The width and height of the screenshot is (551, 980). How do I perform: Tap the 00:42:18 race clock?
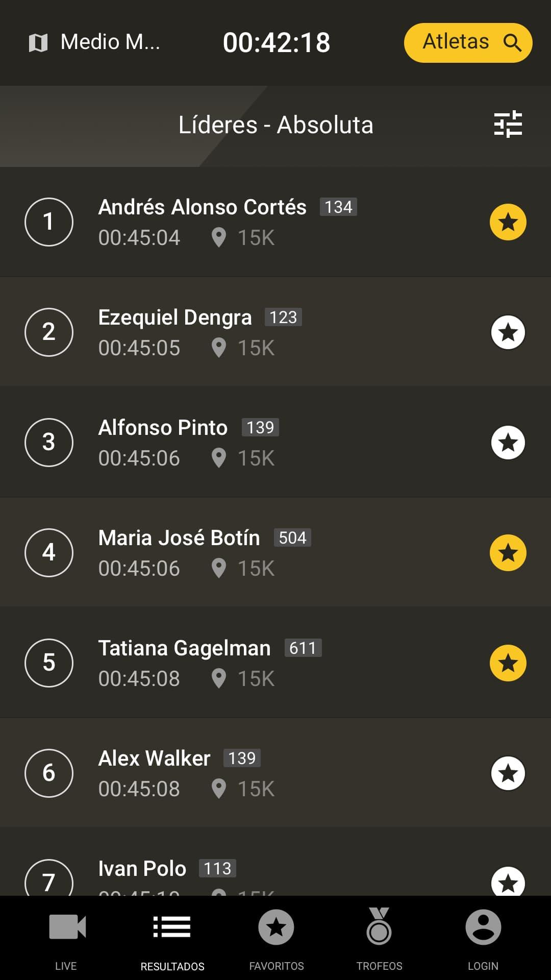pos(277,42)
